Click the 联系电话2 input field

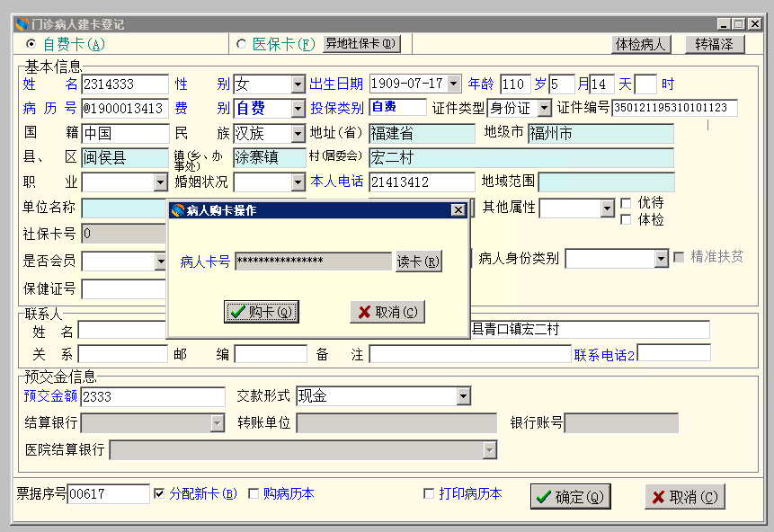674,353
